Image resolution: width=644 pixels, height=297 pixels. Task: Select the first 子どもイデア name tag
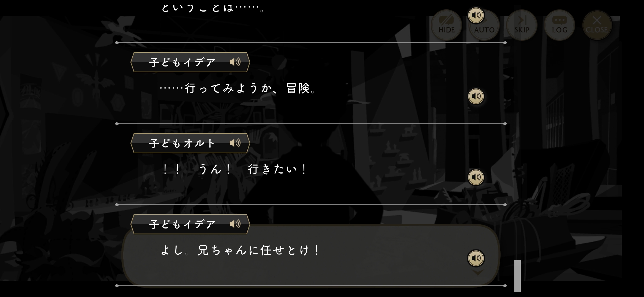pyautogui.click(x=190, y=62)
